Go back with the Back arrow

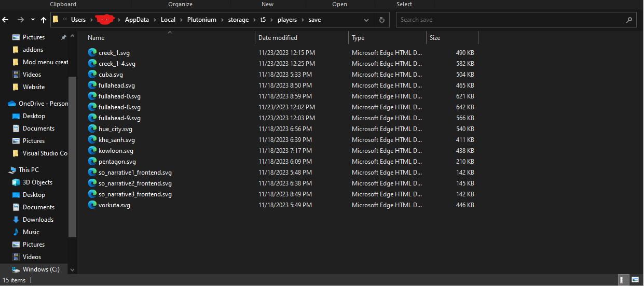(6, 20)
